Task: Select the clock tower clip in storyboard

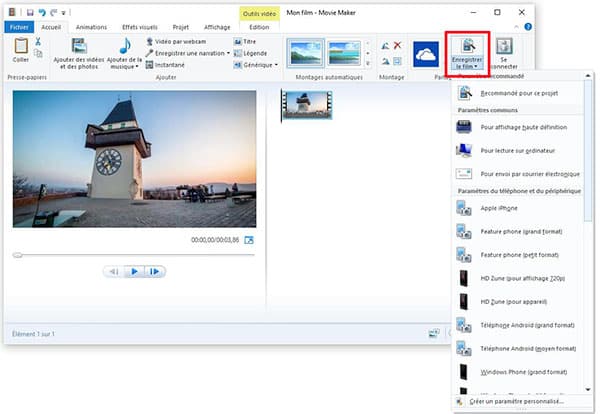Action: point(307,104)
